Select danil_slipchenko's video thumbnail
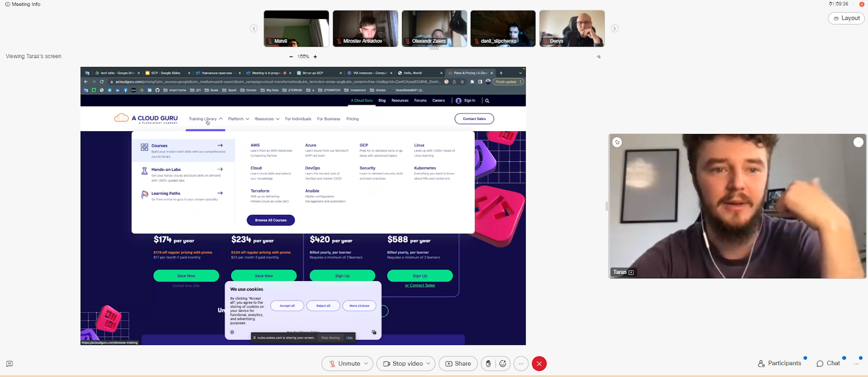The width and height of the screenshot is (868, 377). pos(503,29)
